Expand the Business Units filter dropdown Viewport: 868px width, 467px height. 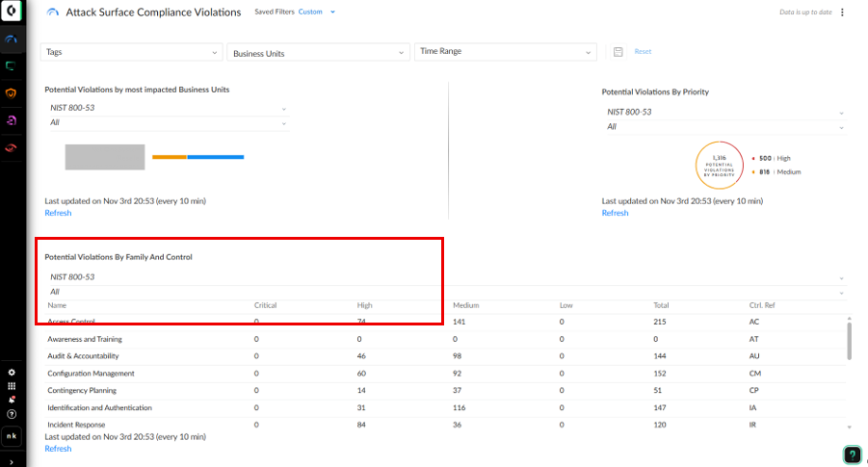pyautogui.click(x=317, y=53)
